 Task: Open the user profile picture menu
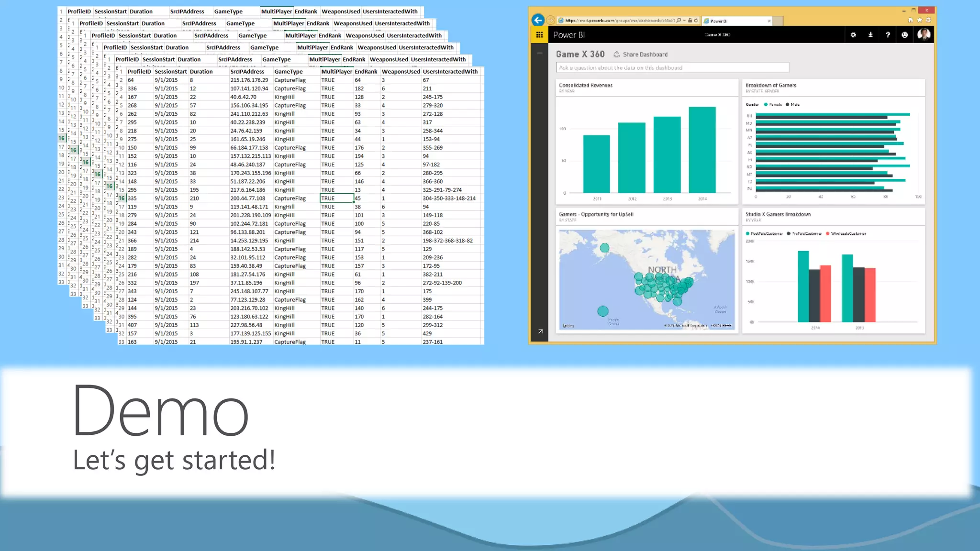coord(924,34)
